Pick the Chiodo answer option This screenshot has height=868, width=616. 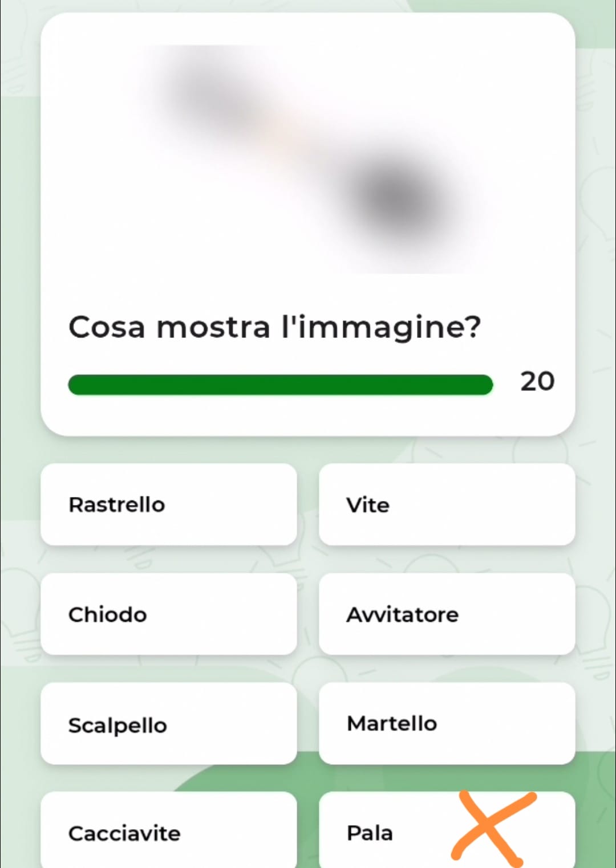[x=169, y=614]
